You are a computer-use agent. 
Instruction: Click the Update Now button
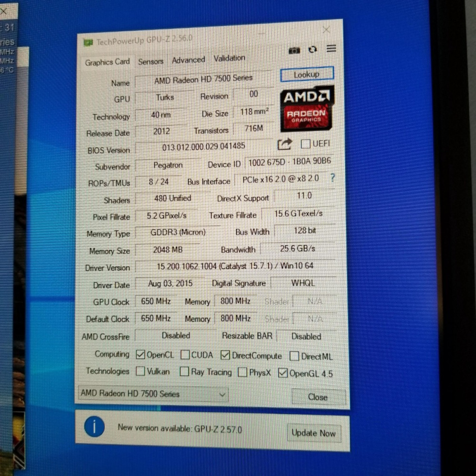click(313, 433)
